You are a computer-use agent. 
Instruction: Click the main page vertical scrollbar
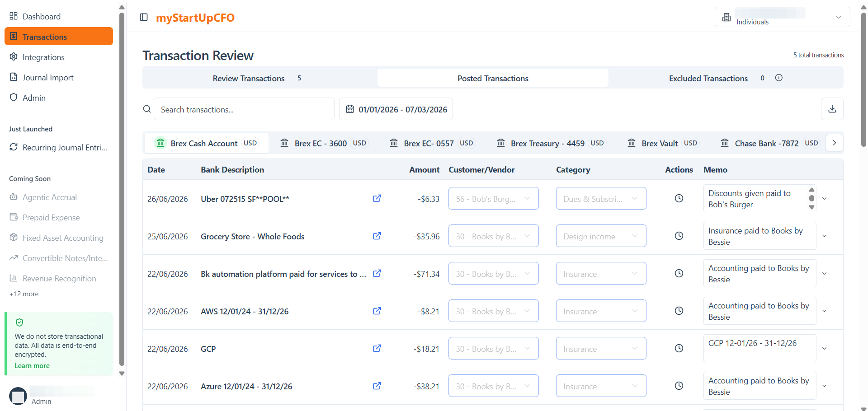click(863, 79)
